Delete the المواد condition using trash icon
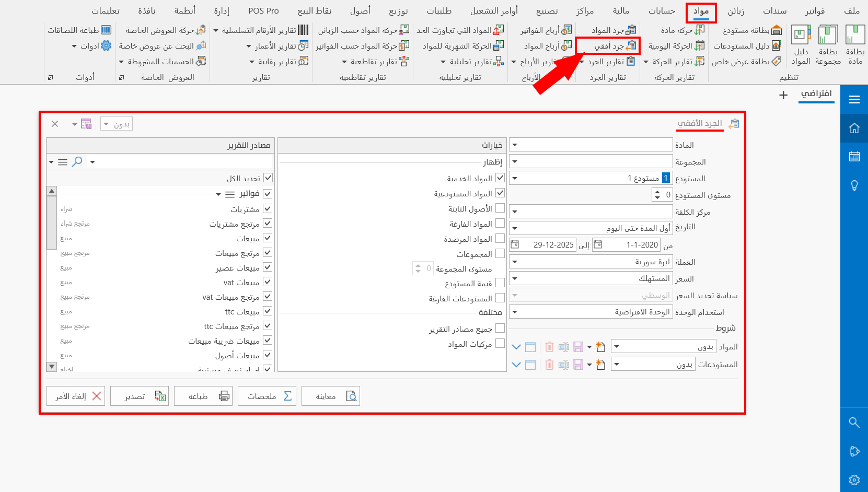 point(549,346)
